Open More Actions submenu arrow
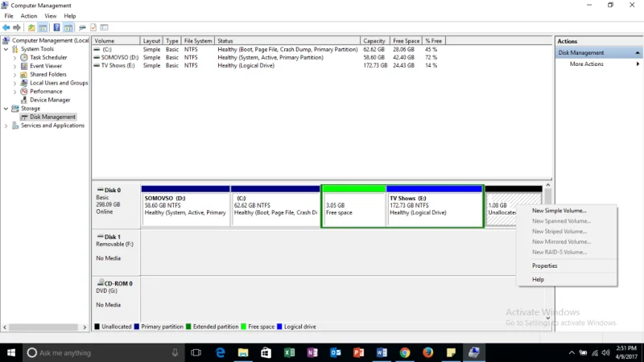644x362 pixels. 638,64
